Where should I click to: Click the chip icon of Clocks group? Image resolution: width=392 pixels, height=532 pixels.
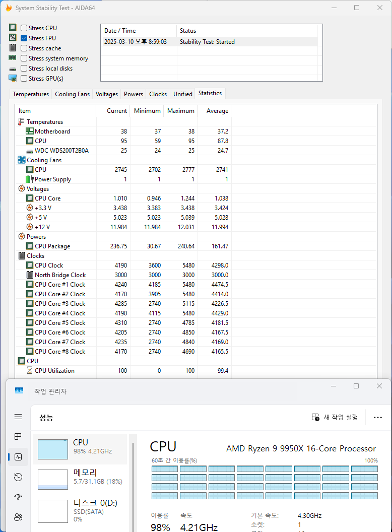tap(21, 255)
